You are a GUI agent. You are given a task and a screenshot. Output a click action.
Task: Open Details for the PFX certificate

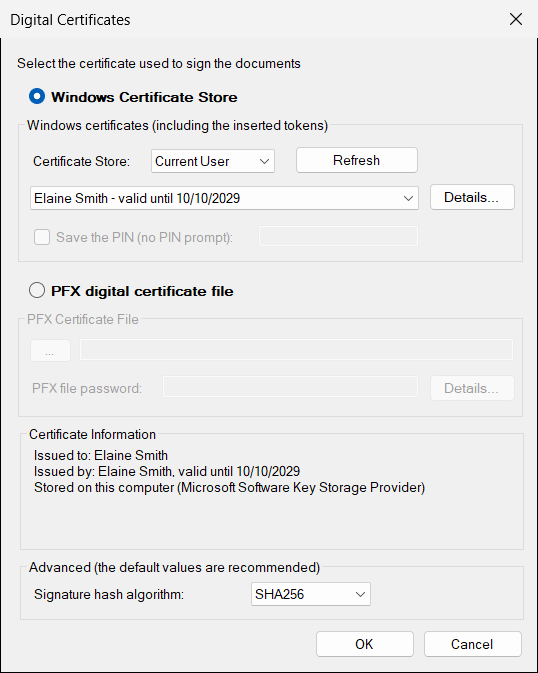[472, 388]
